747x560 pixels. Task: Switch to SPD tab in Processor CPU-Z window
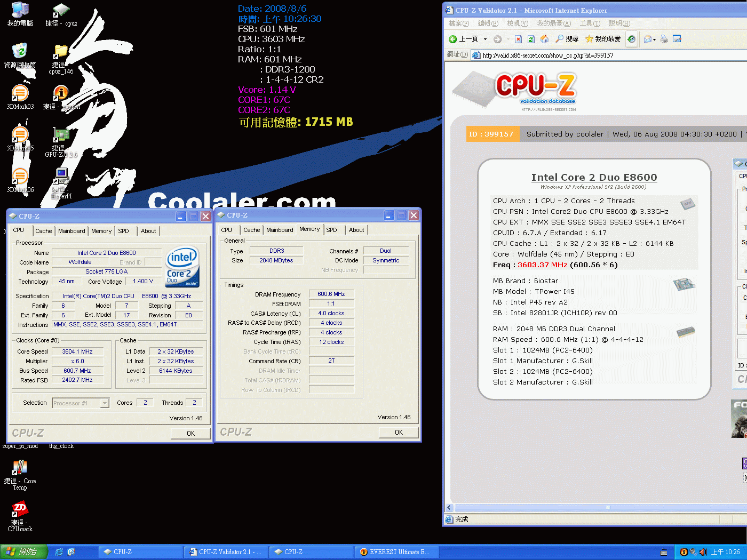click(x=123, y=231)
